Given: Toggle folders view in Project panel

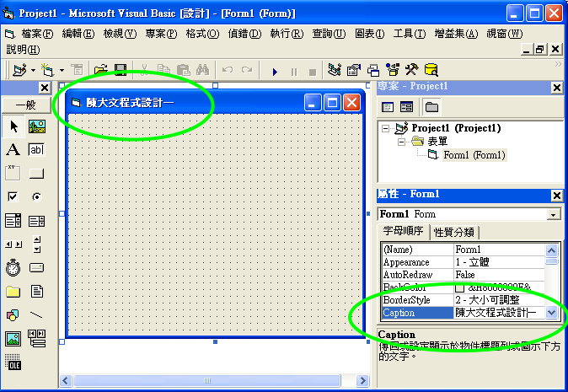Looking at the screenshot, I should 431,107.
